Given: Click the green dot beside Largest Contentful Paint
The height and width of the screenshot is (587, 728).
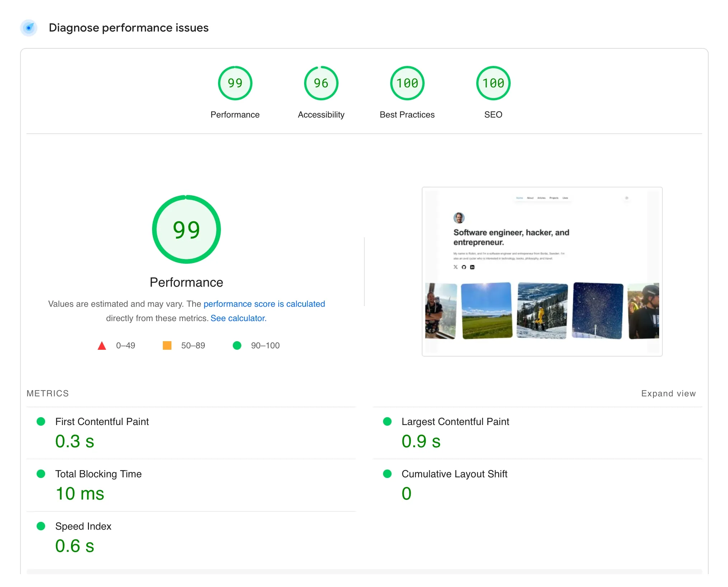Looking at the screenshot, I should click(x=388, y=421).
